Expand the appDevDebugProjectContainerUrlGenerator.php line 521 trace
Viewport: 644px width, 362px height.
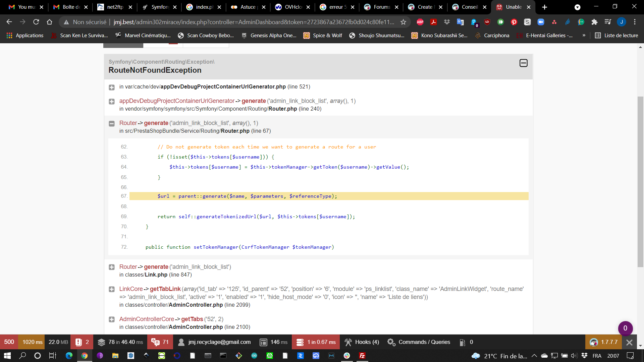(112, 87)
